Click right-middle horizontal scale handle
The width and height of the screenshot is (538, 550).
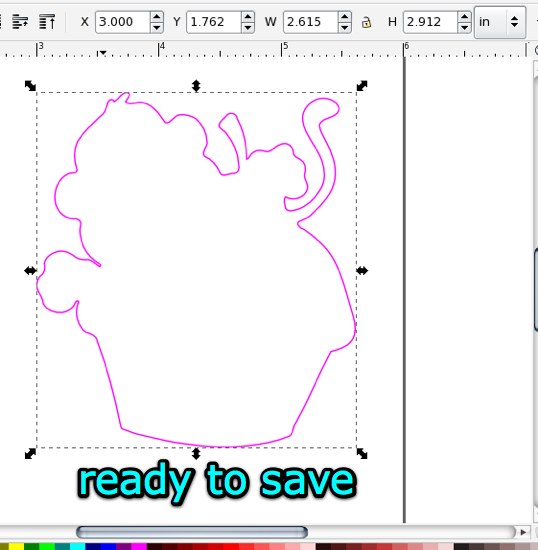click(362, 270)
